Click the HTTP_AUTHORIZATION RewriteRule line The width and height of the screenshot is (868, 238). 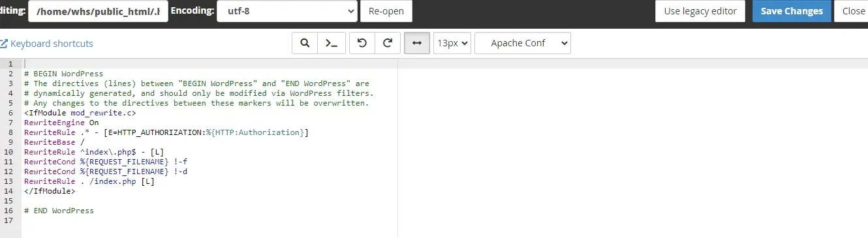[166, 132]
